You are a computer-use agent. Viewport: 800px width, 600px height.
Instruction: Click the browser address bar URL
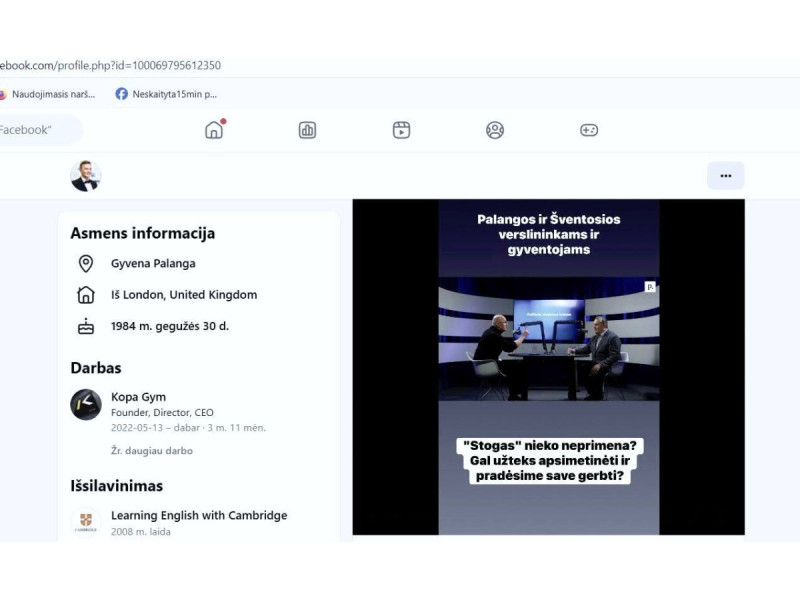click(x=110, y=65)
